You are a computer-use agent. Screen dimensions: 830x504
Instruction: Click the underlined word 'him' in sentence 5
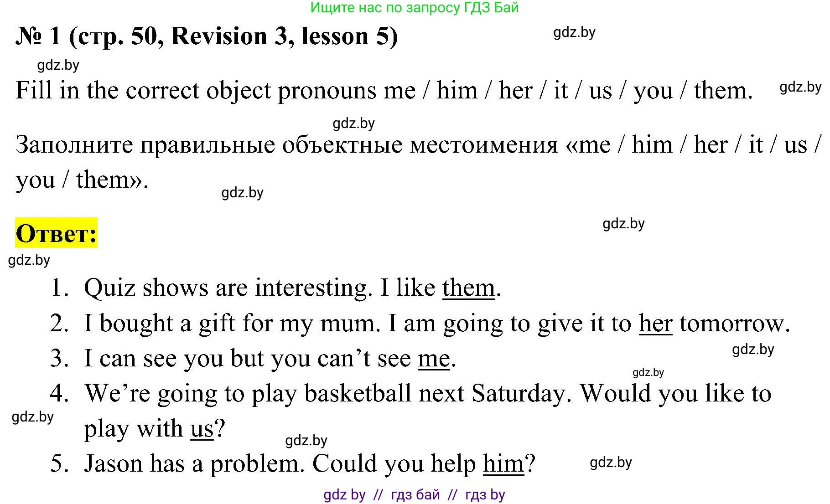(x=503, y=464)
